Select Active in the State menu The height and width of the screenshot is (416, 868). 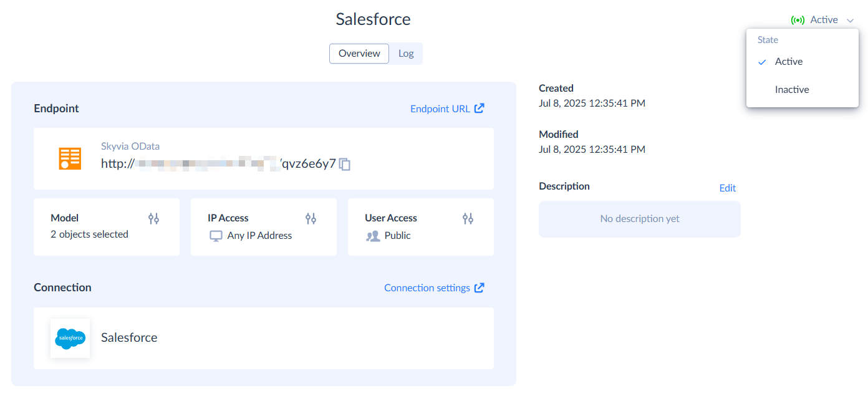(x=803, y=62)
